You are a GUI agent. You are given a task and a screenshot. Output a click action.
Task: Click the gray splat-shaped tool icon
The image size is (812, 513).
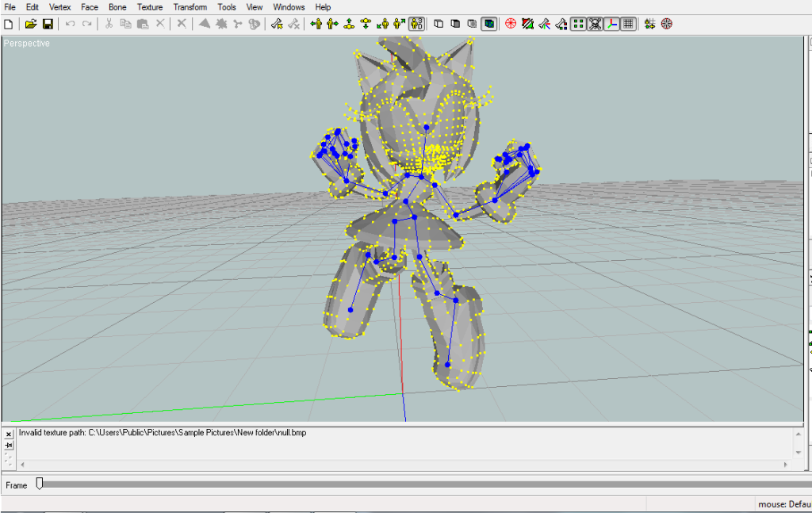pyautogui.click(x=221, y=24)
